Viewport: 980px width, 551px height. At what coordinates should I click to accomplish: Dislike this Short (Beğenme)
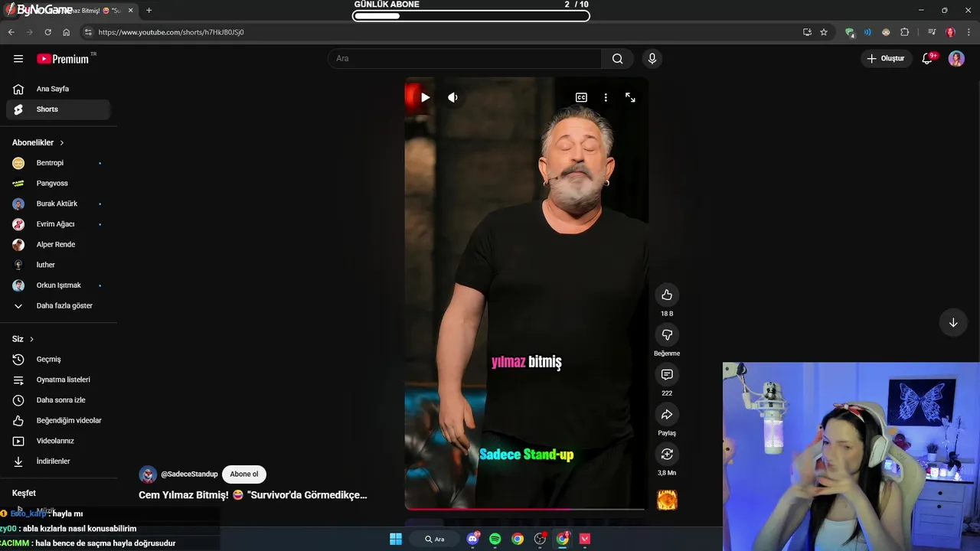click(667, 334)
